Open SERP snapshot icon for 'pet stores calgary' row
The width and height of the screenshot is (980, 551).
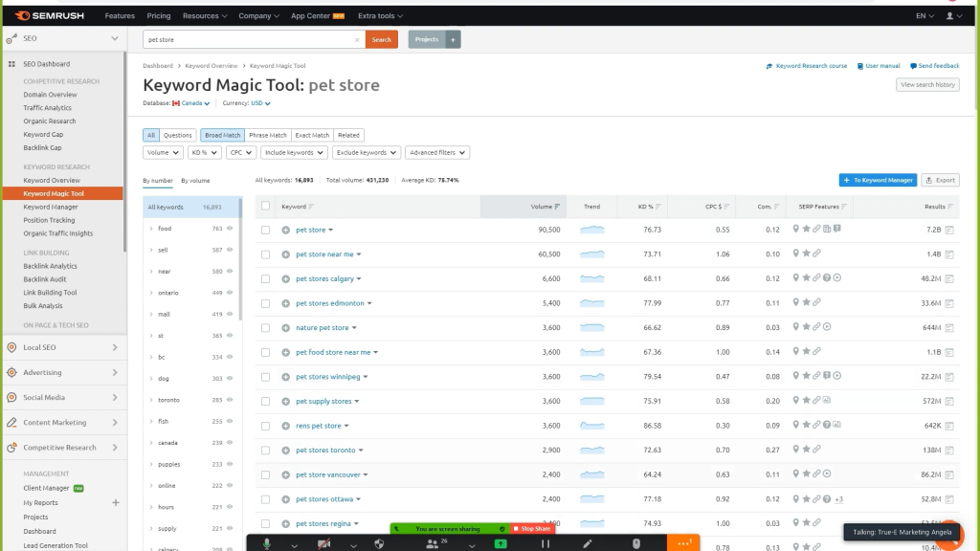click(x=949, y=279)
